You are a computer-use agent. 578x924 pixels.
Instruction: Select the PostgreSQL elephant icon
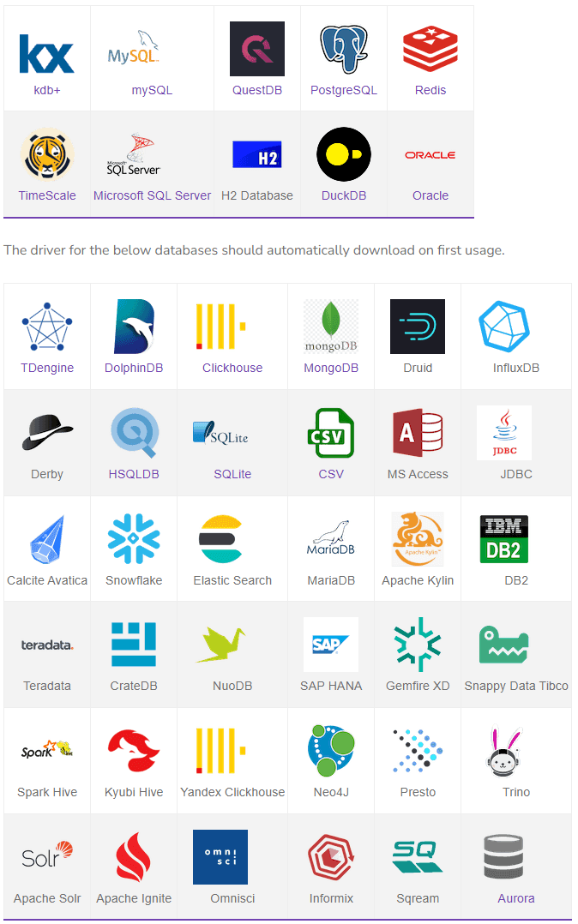344,49
